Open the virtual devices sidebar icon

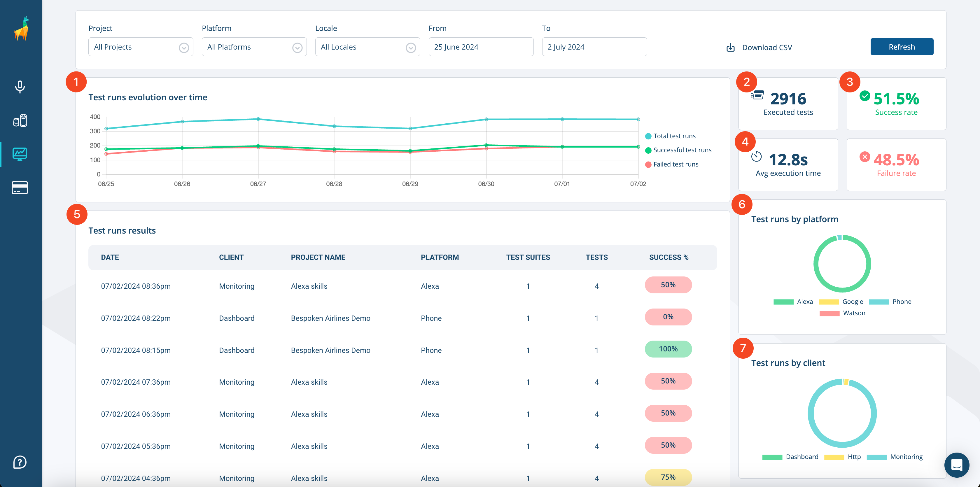(20, 121)
